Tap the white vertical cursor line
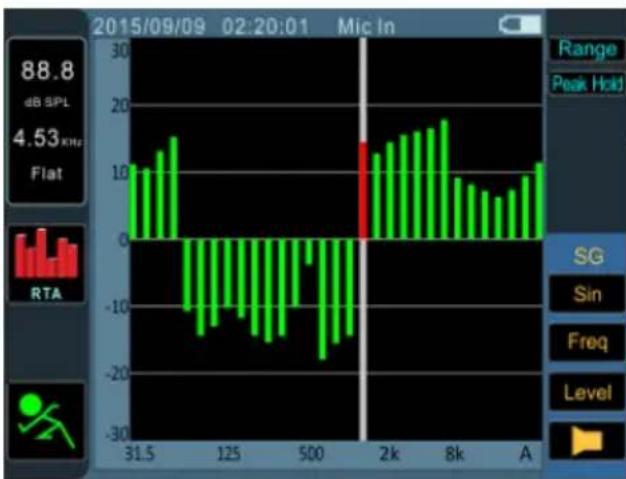This screenshot has width=626, height=479. coord(363,339)
